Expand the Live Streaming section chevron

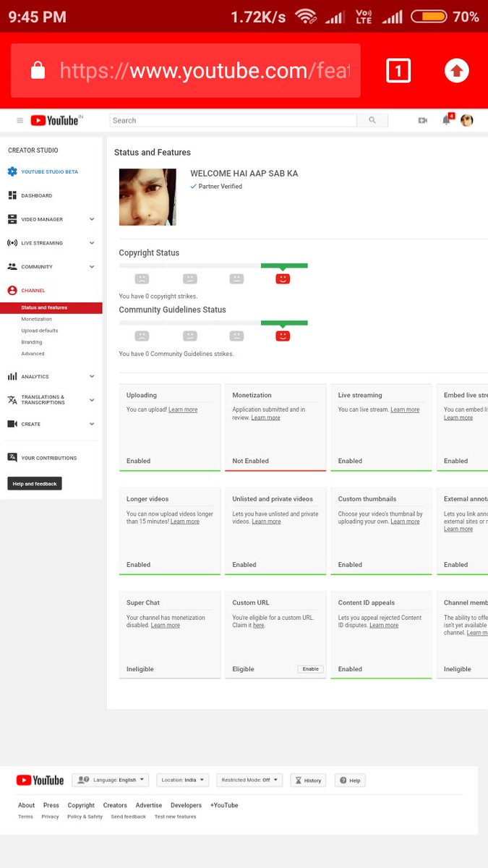[x=92, y=243]
